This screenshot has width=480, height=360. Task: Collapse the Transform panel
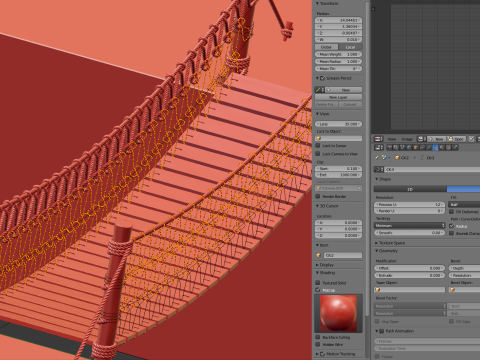(318, 3)
